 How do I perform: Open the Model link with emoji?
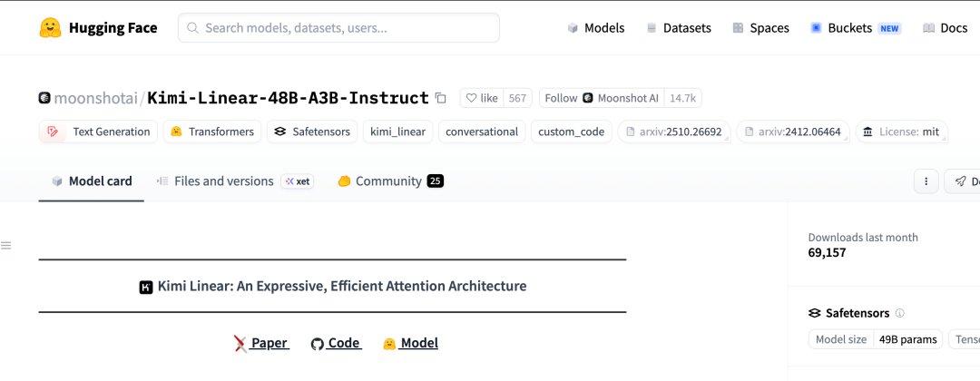(411, 343)
